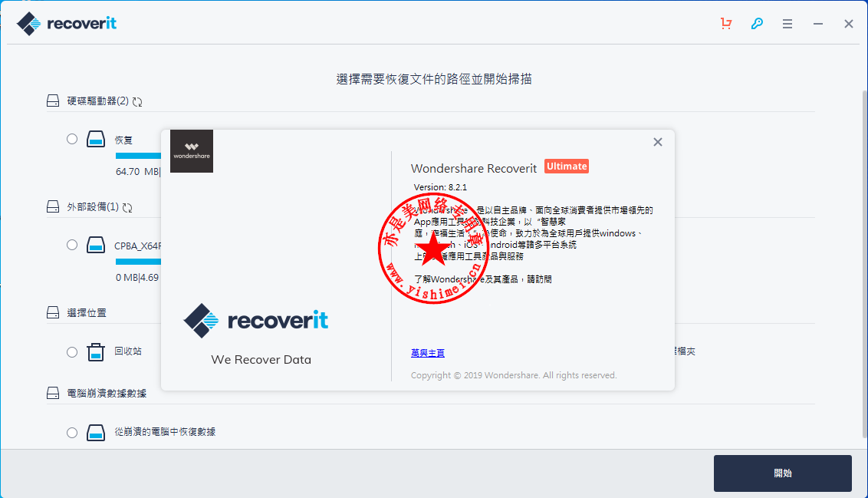Click the 64.70 MB size text

coord(137,172)
